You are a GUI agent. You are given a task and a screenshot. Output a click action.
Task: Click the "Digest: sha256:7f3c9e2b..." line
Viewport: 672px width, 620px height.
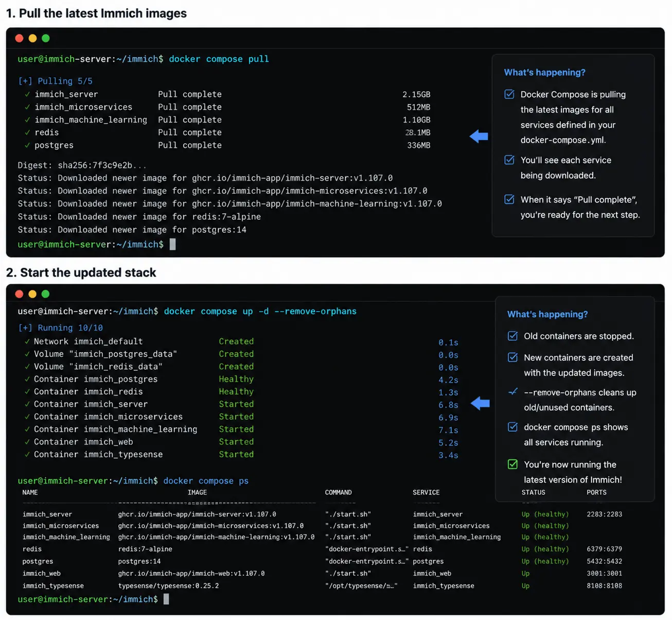click(82, 165)
